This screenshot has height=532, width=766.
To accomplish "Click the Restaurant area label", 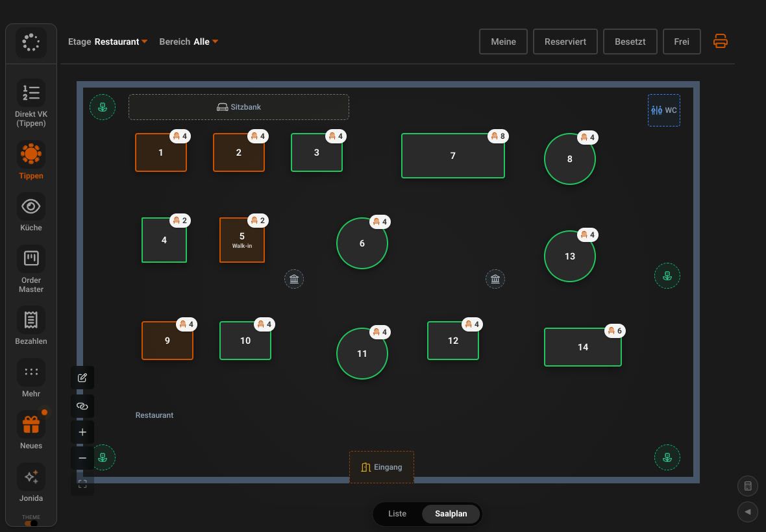I will coord(154,415).
